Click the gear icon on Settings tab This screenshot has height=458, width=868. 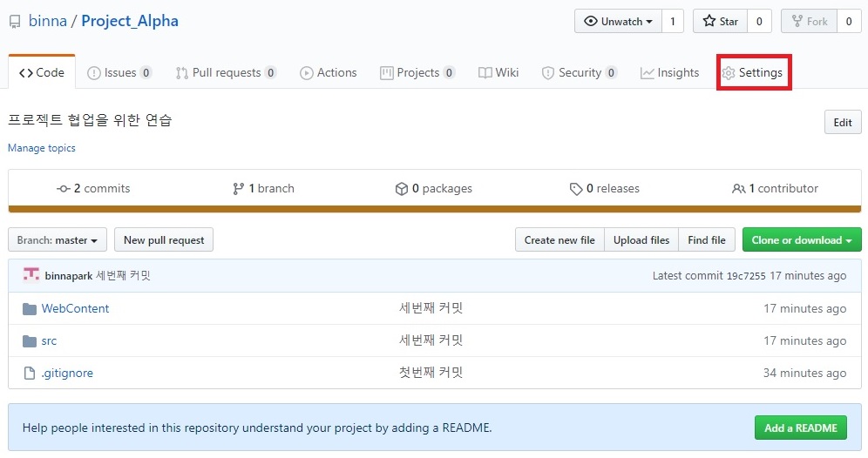[729, 73]
